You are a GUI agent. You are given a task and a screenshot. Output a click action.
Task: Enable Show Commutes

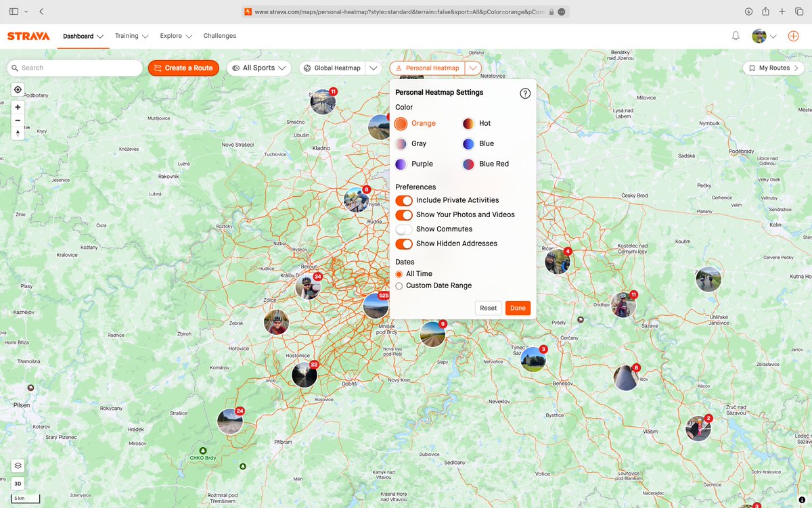tap(404, 229)
